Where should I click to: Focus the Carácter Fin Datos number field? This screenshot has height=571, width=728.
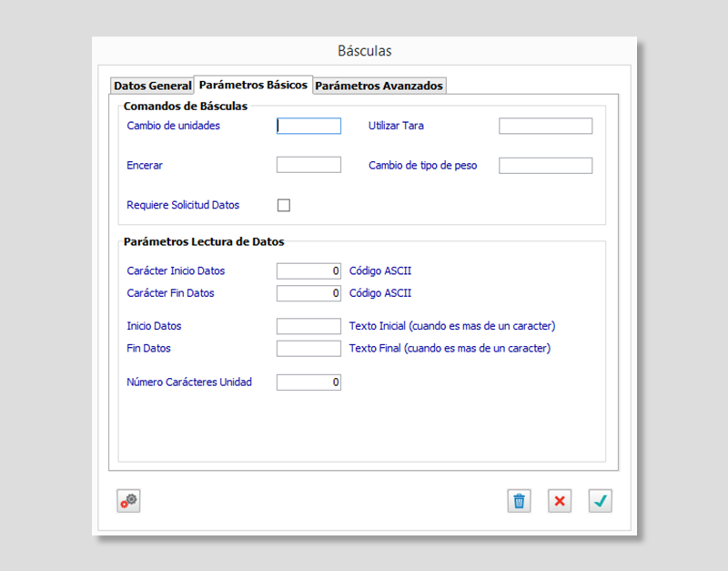coord(308,293)
